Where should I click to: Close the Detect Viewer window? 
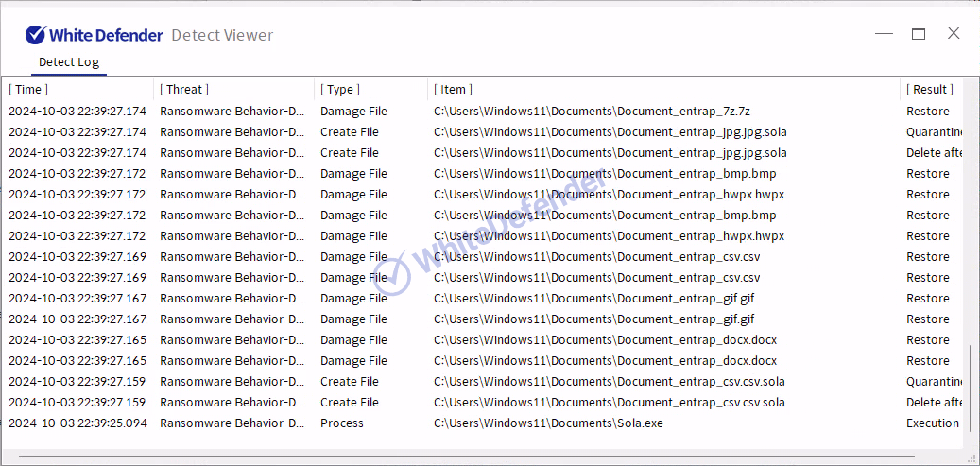pos(954,33)
